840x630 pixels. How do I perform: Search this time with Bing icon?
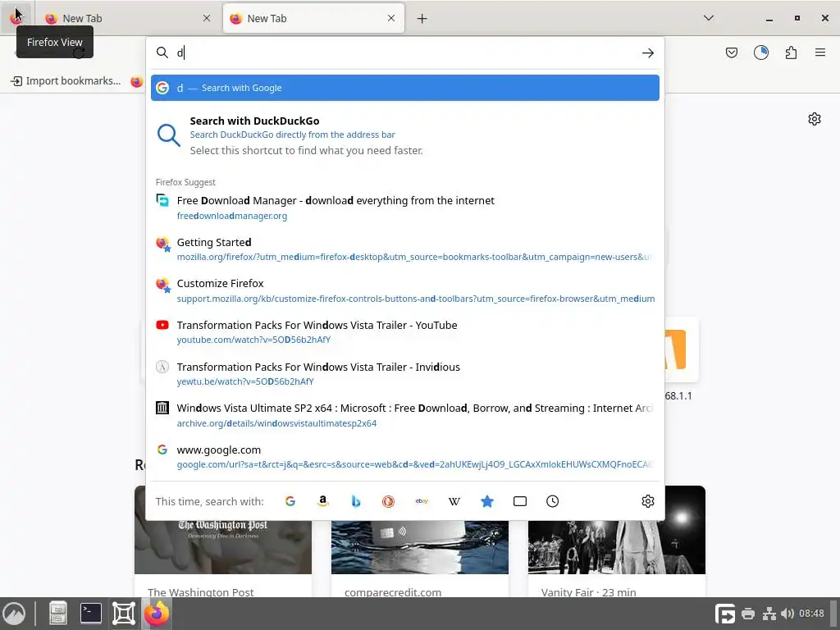[356, 501]
